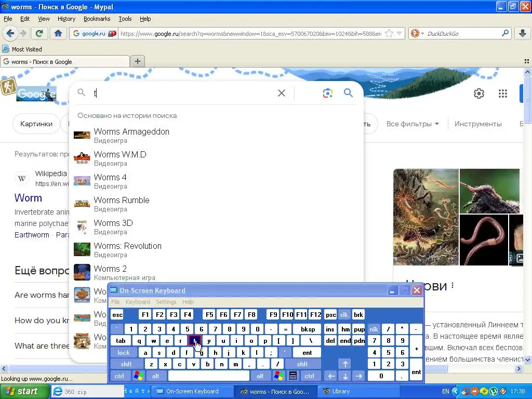Open the Инструменты search tools
This screenshot has width=532, height=399.
pyautogui.click(x=478, y=124)
